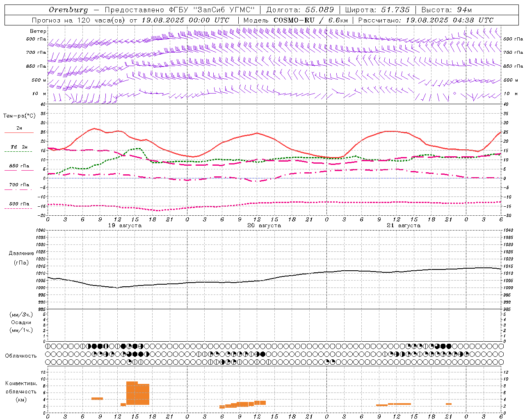The image size is (525, 420).
Task: Click the "Orenburg" station title
Action: pyautogui.click(x=68, y=10)
